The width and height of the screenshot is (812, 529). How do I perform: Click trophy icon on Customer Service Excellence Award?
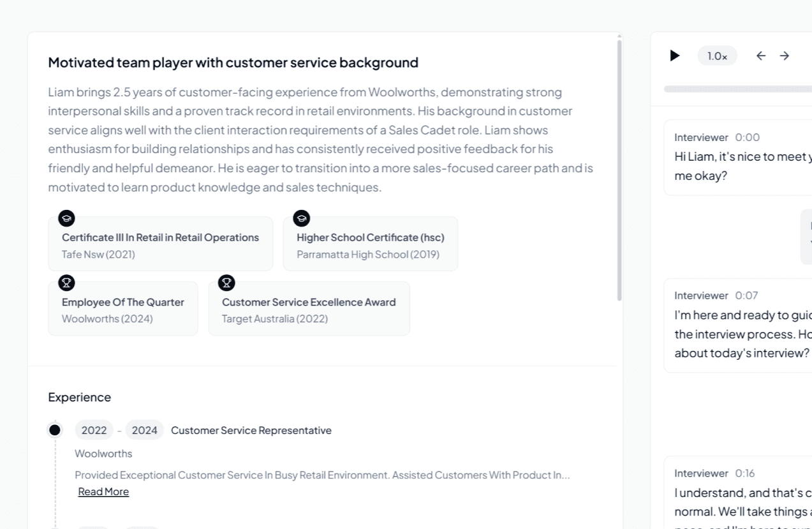point(226,283)
